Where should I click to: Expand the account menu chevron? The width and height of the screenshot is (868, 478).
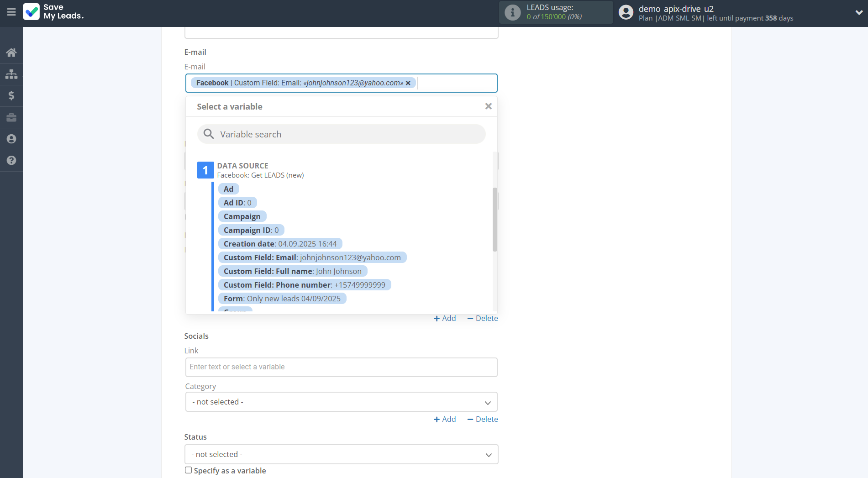coord(858,13)
